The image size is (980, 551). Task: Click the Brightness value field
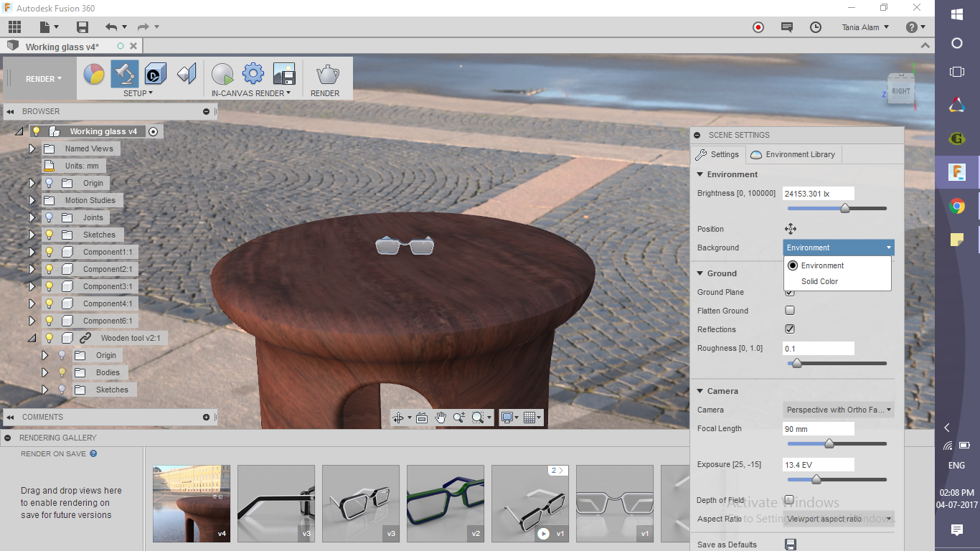click(x=819, y=193)
